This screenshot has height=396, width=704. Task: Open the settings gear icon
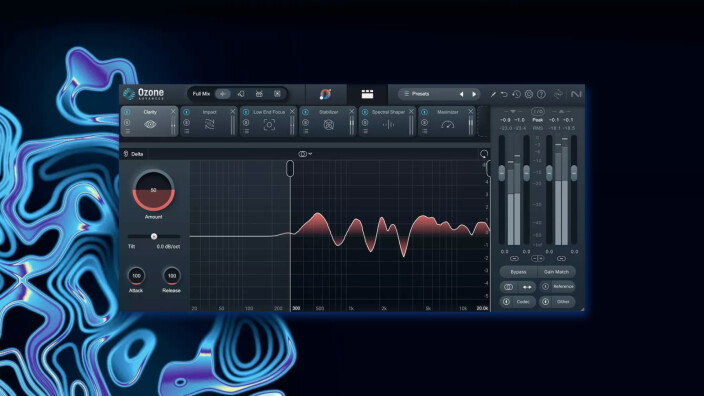529,94
